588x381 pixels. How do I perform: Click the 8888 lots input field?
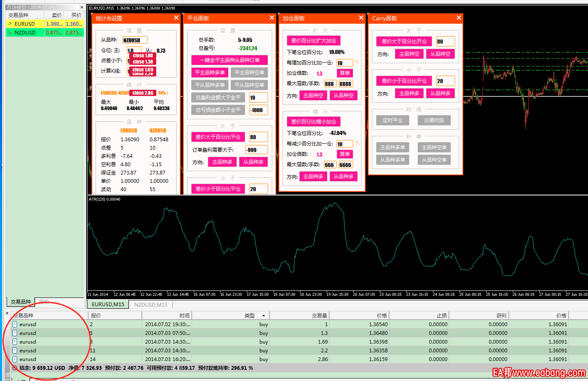tap(346, 84)
